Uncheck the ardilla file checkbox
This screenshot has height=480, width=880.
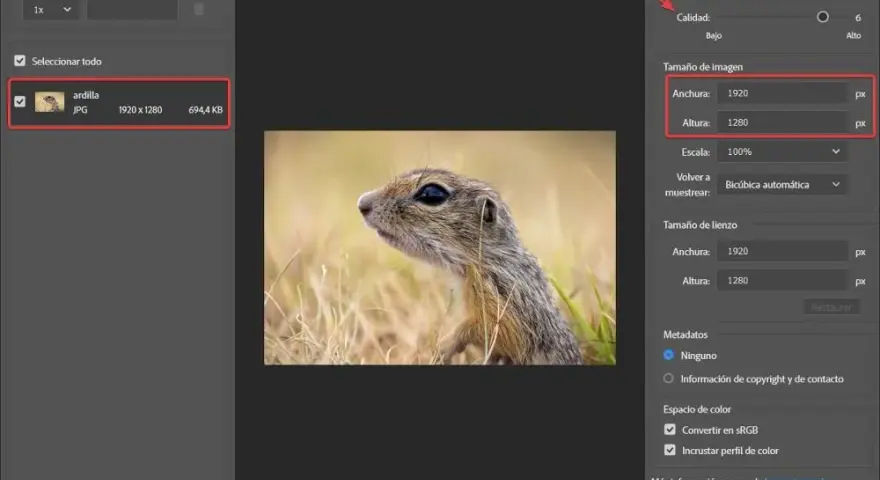tap(20, 102)
